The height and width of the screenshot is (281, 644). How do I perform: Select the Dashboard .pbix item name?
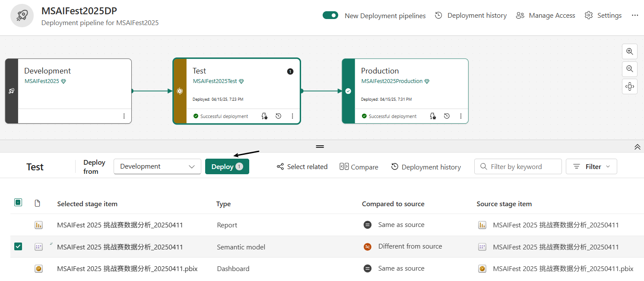pos(127,268)
